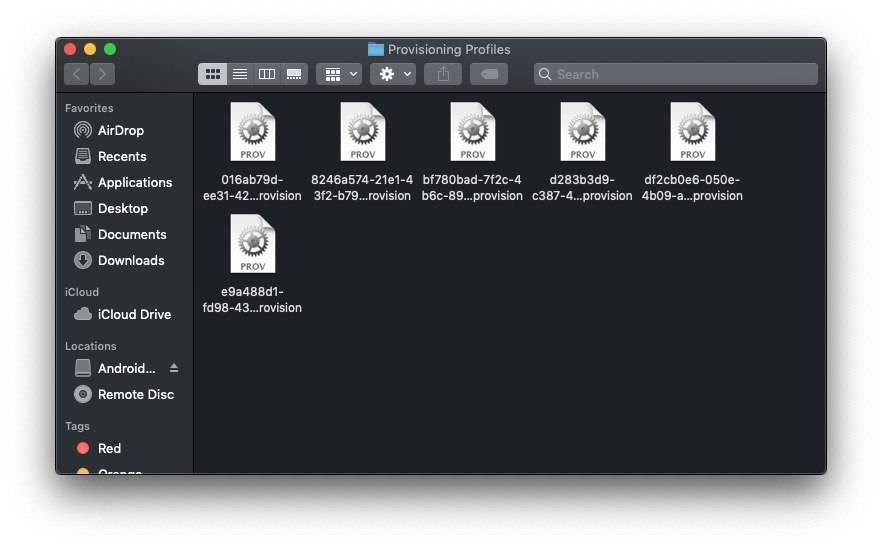Go back with the left arrow
Screen dimensions: 882x548
(x=76, y=74)
